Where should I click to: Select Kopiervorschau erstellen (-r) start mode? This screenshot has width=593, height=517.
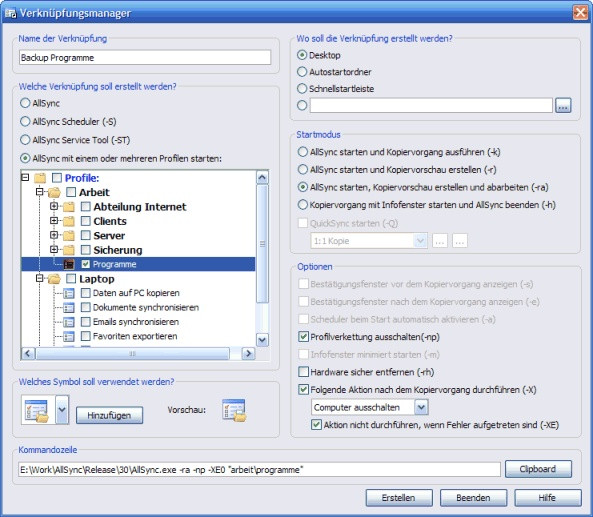click(x=303, y=169)
